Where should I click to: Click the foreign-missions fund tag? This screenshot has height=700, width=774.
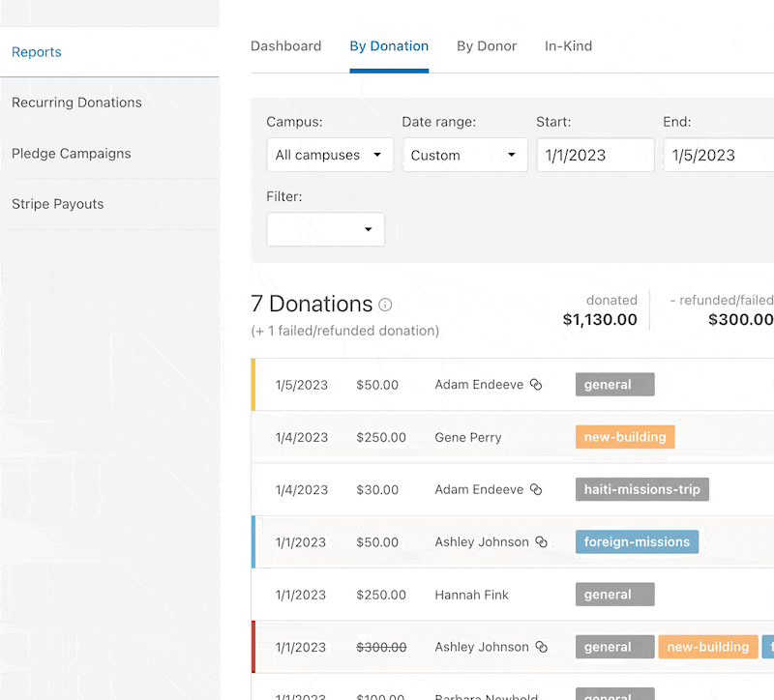[x=637, y=541]
